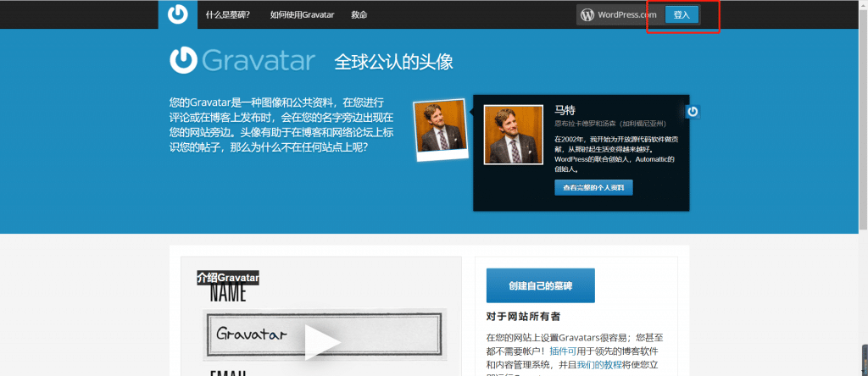The width and height of the screenshot is (868, 376).
Task: Click location text 恩布拉卡德罗和汤森
Action: coord(586,124)
